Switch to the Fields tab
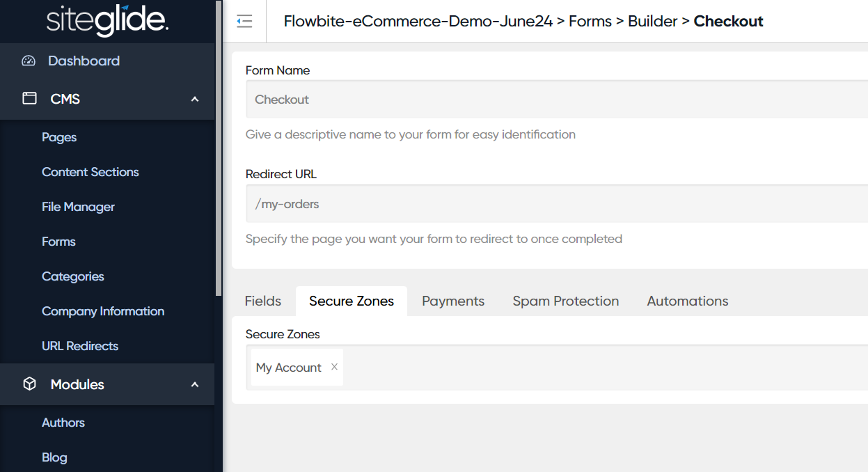This screenshot has height=472, width=868. point(263,301)
